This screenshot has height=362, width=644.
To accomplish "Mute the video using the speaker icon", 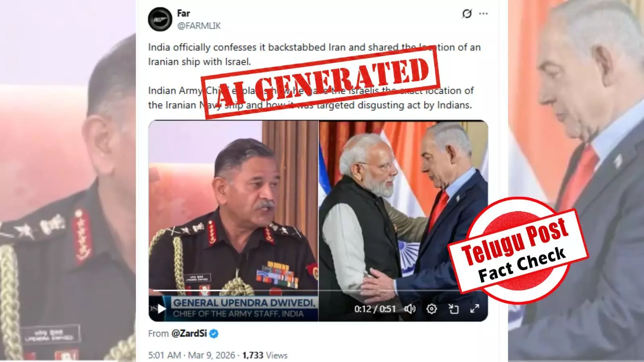I will (x=410, y=309).
